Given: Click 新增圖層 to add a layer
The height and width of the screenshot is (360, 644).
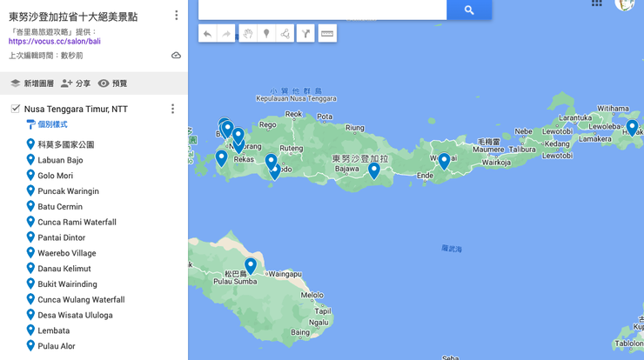Looking at the screenshot, I should [32, 83].
